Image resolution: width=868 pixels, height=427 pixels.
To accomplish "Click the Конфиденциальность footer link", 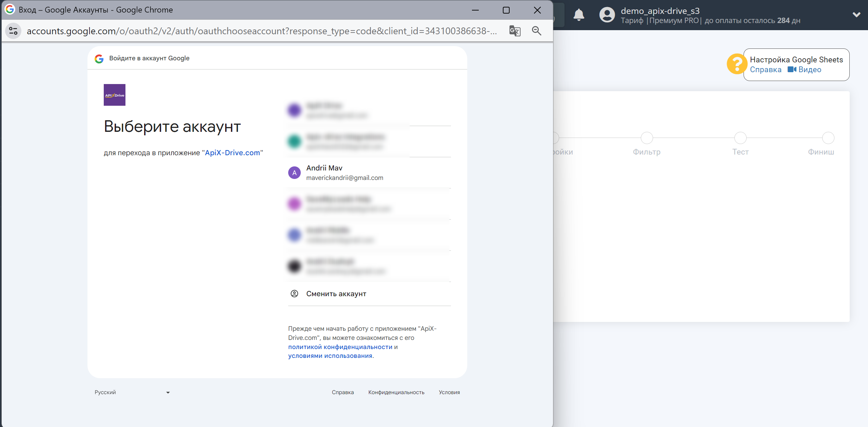I will coord(396,392).
